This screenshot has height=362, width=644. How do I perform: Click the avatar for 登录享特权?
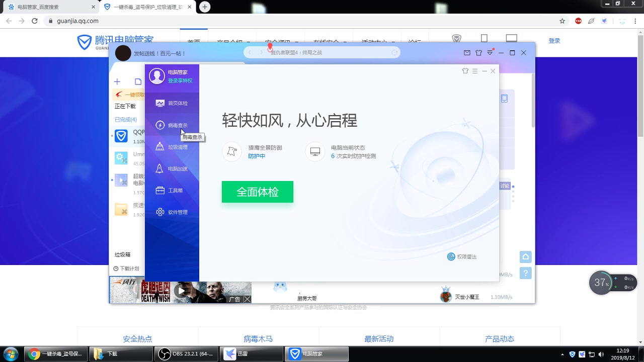pyautogui.click(x=157, y=75)
